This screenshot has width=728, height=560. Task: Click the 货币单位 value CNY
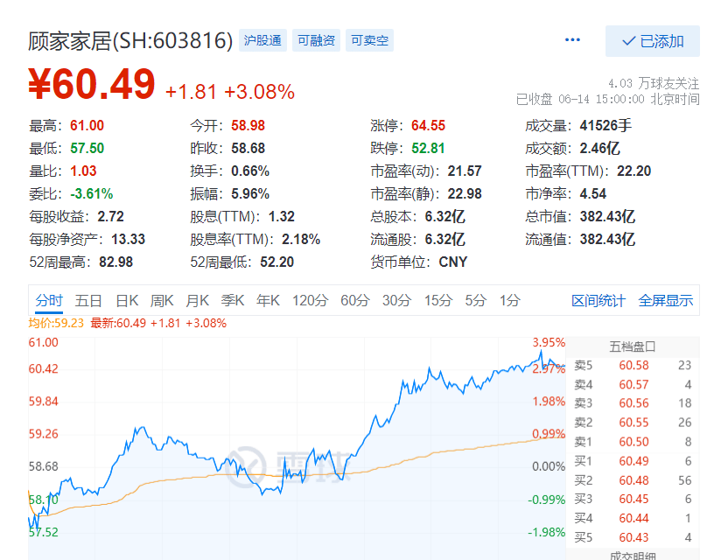pyautogui.click(x=452, y=262)
